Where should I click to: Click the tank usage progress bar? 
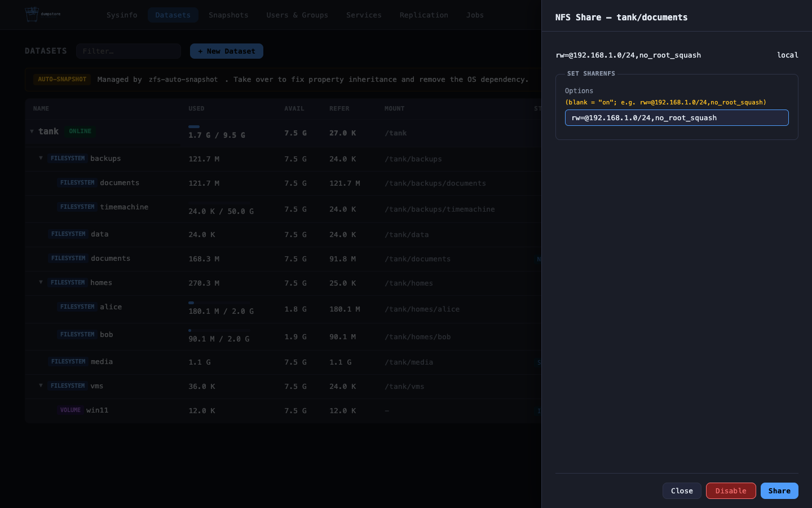click(x=194, y=126)
